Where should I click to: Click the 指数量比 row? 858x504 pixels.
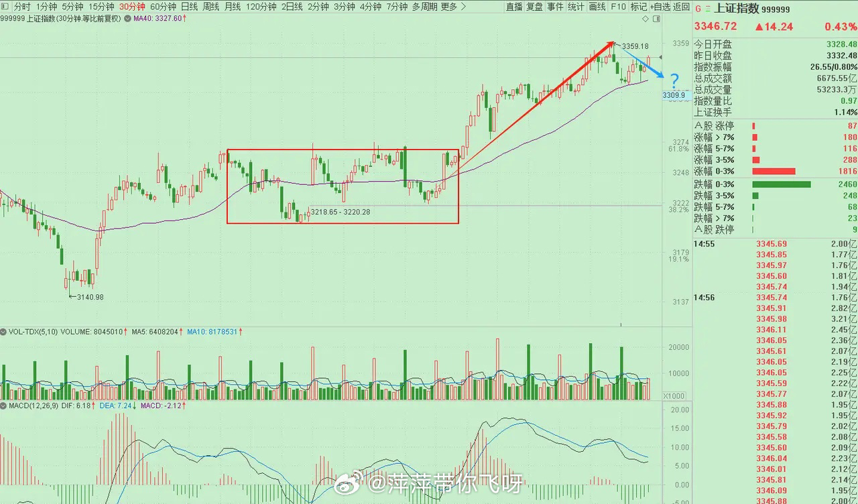[x=776, y=101]
